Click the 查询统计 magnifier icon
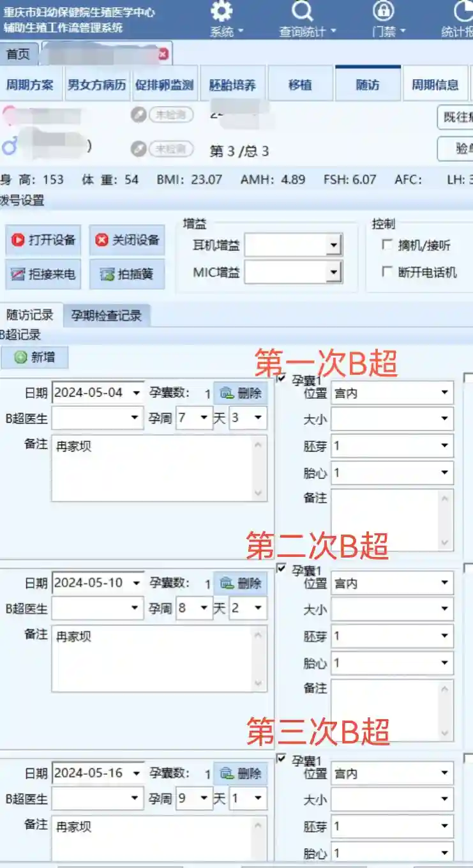 pos(302,11)
